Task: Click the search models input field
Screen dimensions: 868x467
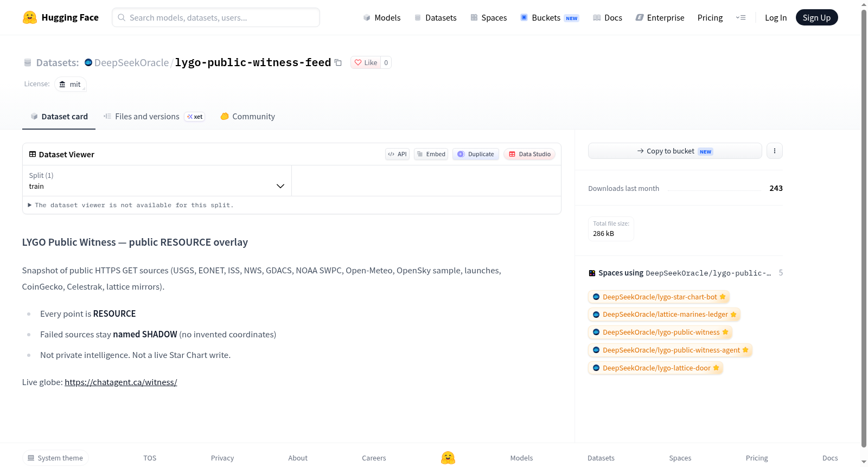Action: click(x=216, y=17)
